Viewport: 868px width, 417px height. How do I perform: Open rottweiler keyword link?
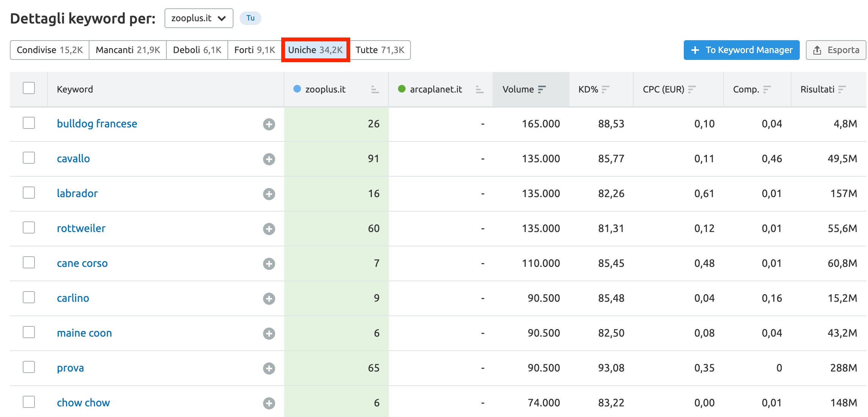pyautogui.click(x=81, y=229)
